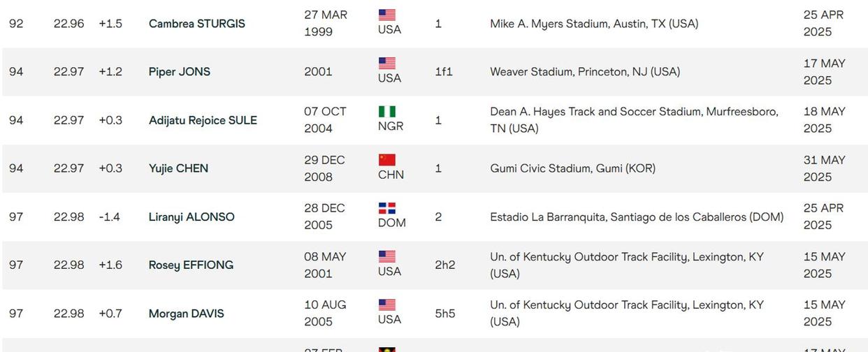This screenshot has height=352, width=868.
Task: Click the China flag next to Yujie CHEN
Action: pos(387,160)
